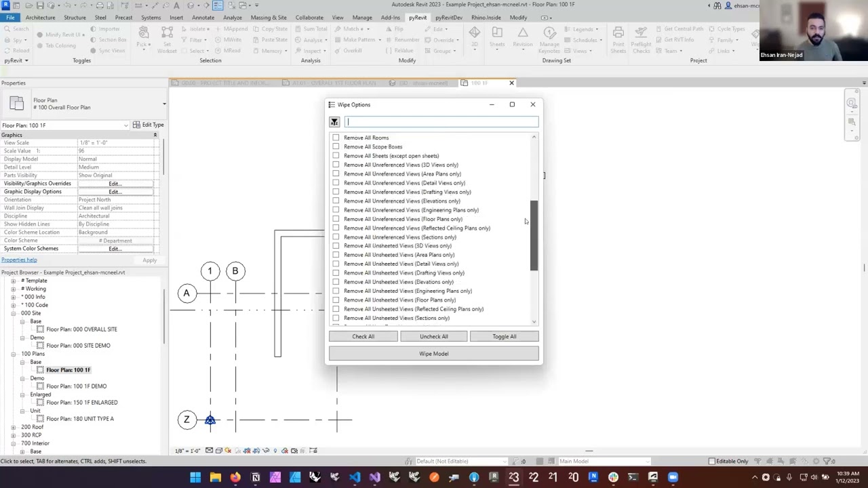Open the Sheets tool in Drawing Set
868x488 pixels.
pos(497,36)
